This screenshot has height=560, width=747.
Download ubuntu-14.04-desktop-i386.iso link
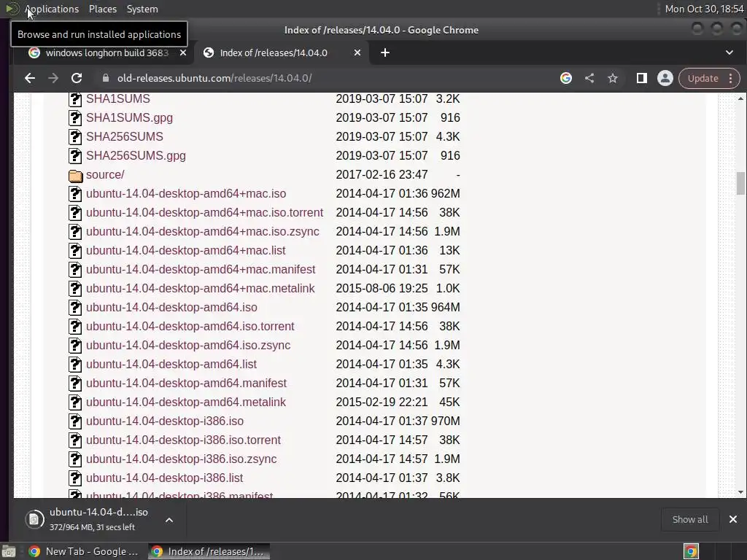click(x=164, y=421)
